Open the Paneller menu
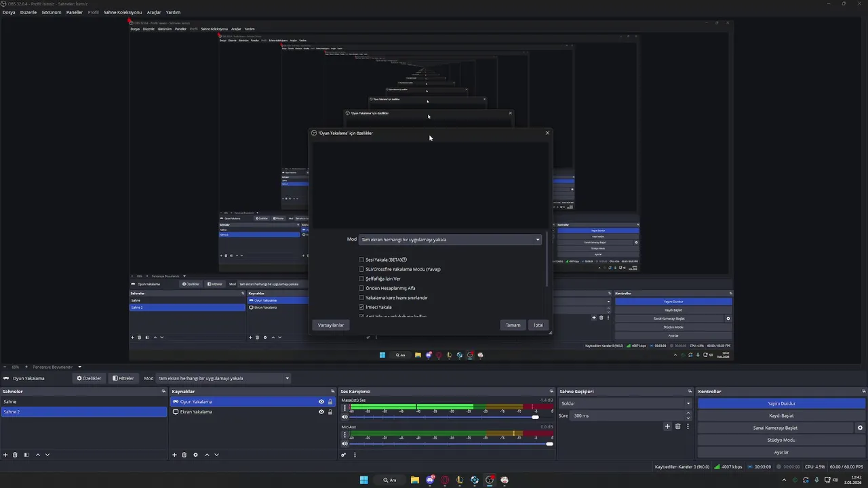 click(75, 12)
